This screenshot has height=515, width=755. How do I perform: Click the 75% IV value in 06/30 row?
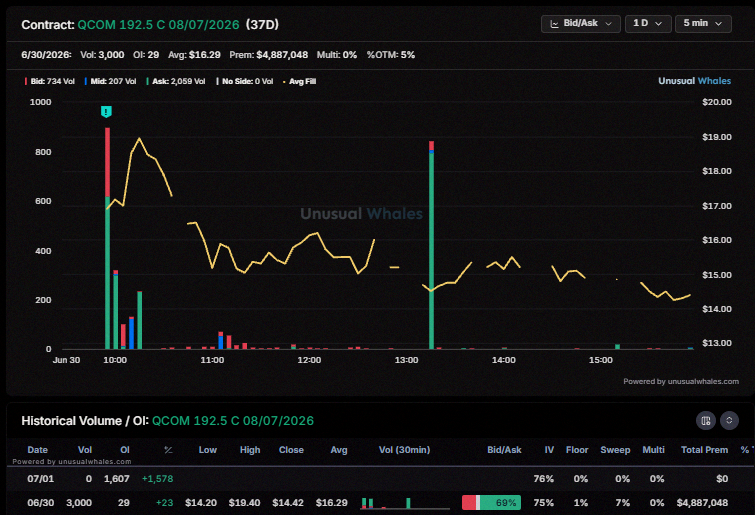click(x=544, y=503)
